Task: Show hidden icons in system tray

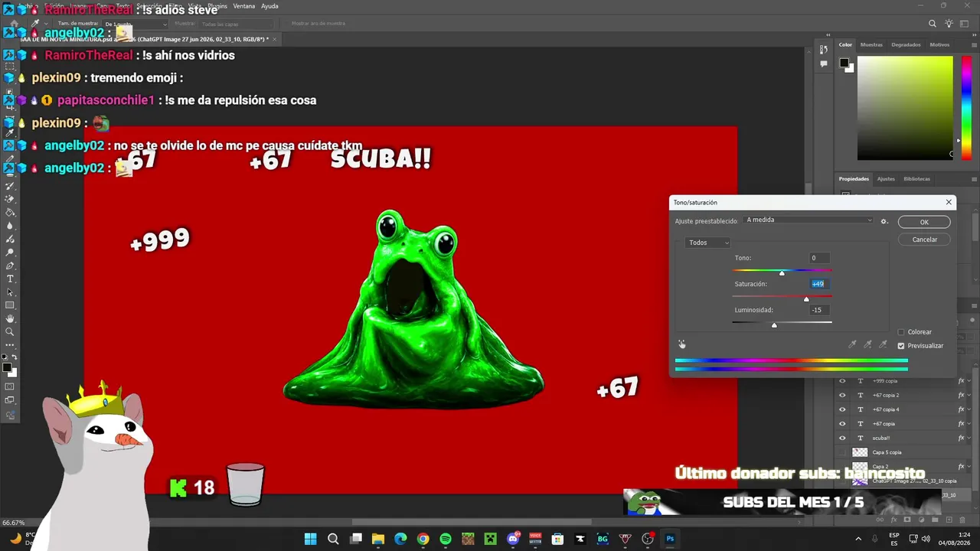Action: 857,539
